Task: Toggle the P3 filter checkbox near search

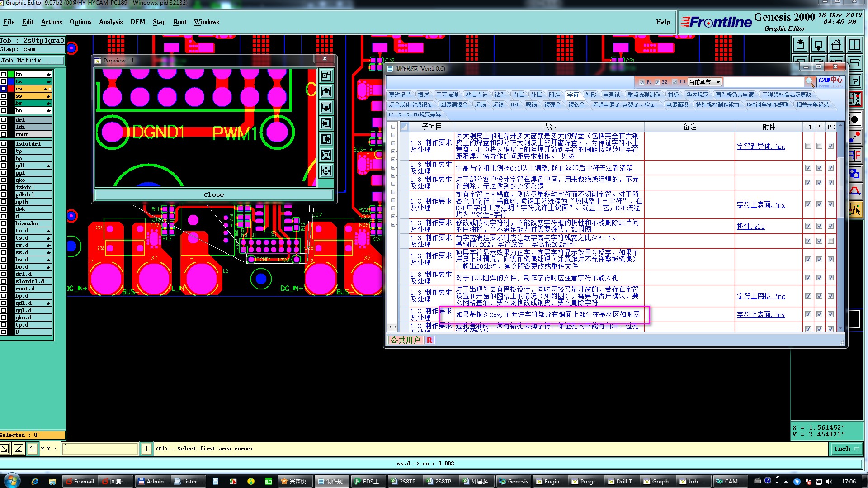Action: [x=675, y=82]
